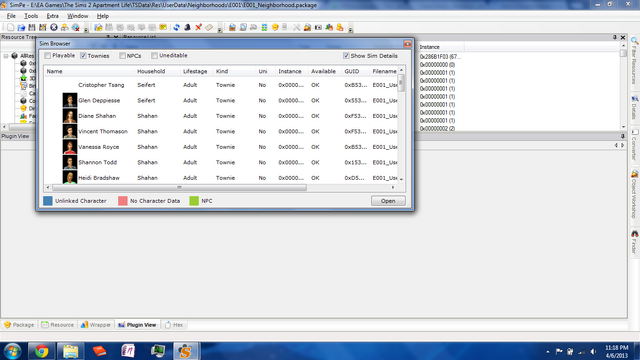This screenshot has width=640, height=360.
Task: Select the Plugin View tab
Action: pos(137,325)
